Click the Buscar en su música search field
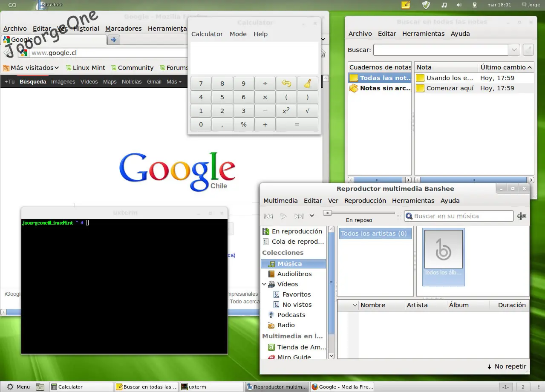Image resolution: width=545 pixels, height=392 pixels. point(458,216)
